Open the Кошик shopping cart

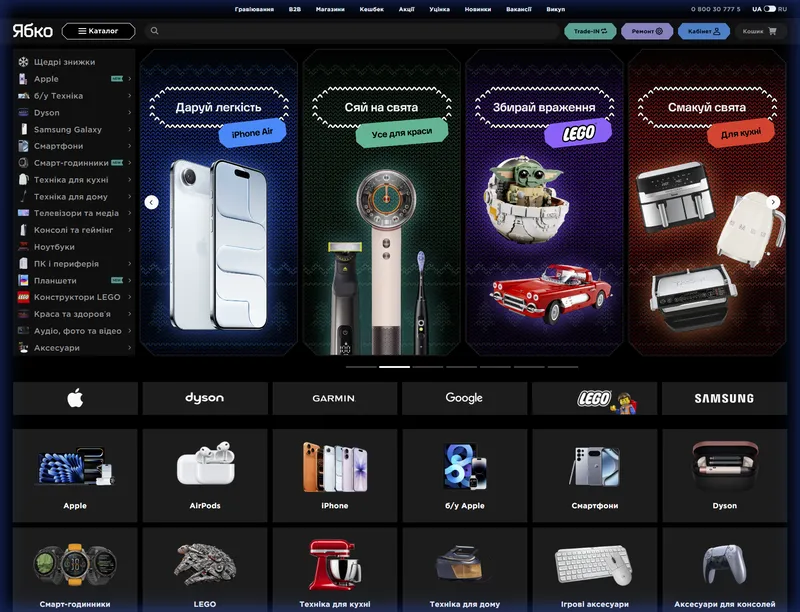[x=759, y=31]
